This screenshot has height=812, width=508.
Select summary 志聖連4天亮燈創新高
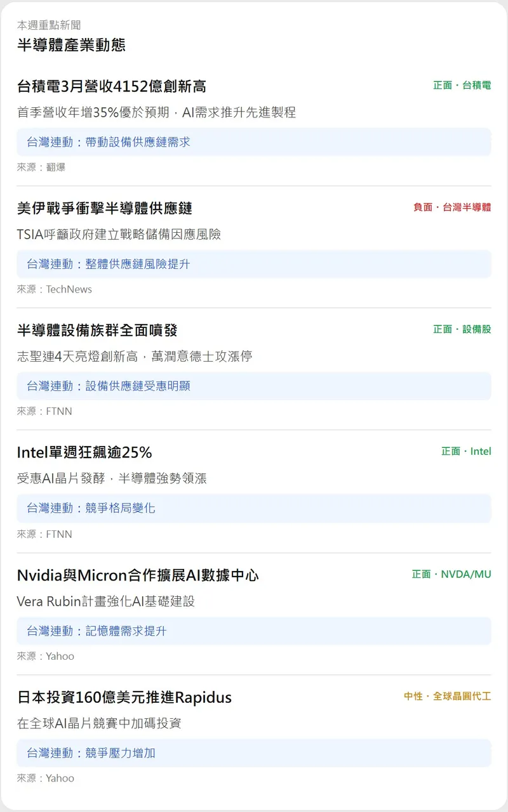click(77, 356)
